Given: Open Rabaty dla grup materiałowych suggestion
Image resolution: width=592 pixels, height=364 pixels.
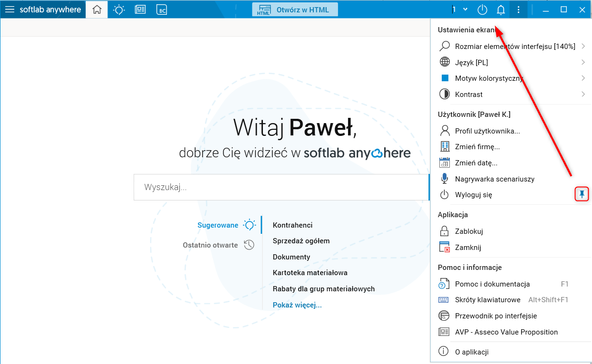Looking at the screenshot, I should click(x=324, y=289).
